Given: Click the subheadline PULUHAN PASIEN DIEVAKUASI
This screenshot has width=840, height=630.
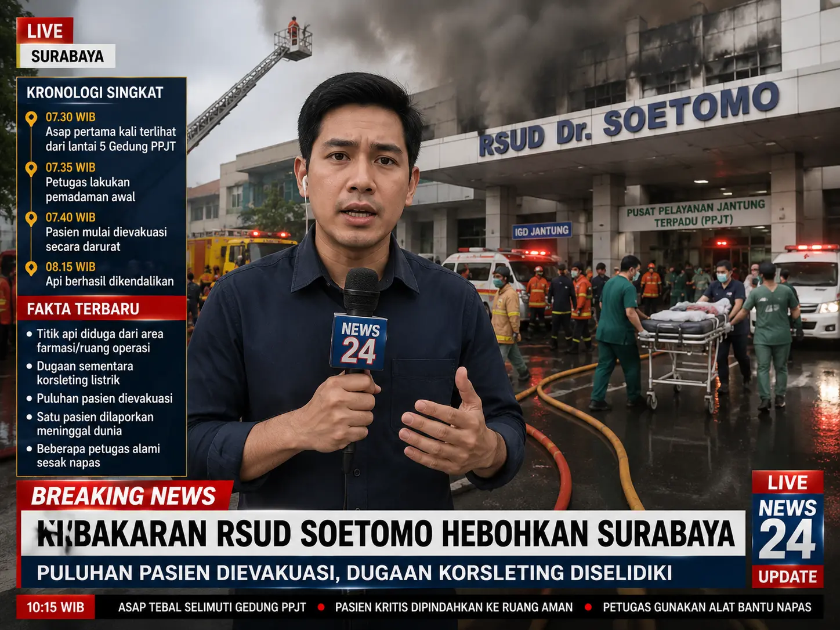Looking at the screenshot, I should (x=354, y=573).
